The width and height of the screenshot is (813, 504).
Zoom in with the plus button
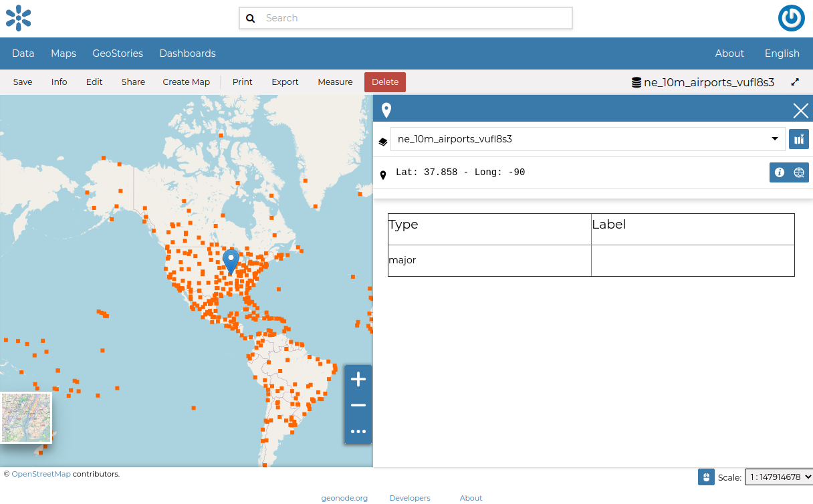358,379
